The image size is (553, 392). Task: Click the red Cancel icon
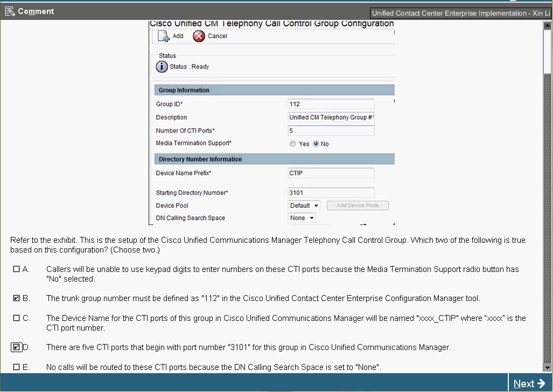point(199,36)
